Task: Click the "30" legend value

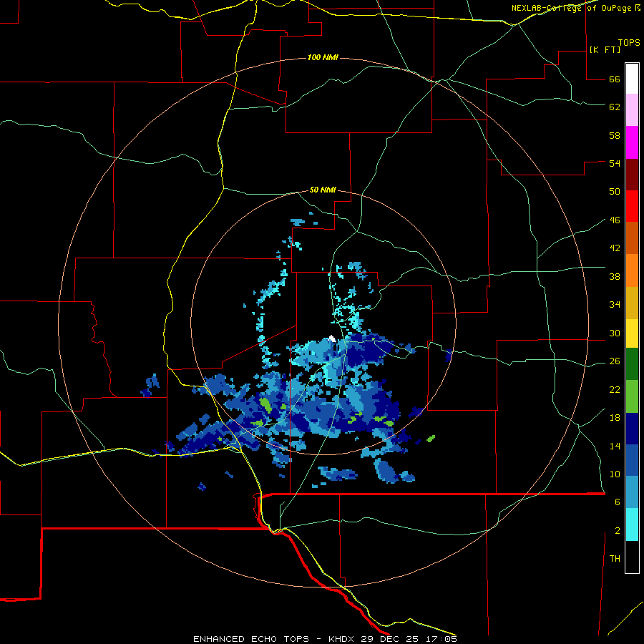Action: tap(615, 333)
